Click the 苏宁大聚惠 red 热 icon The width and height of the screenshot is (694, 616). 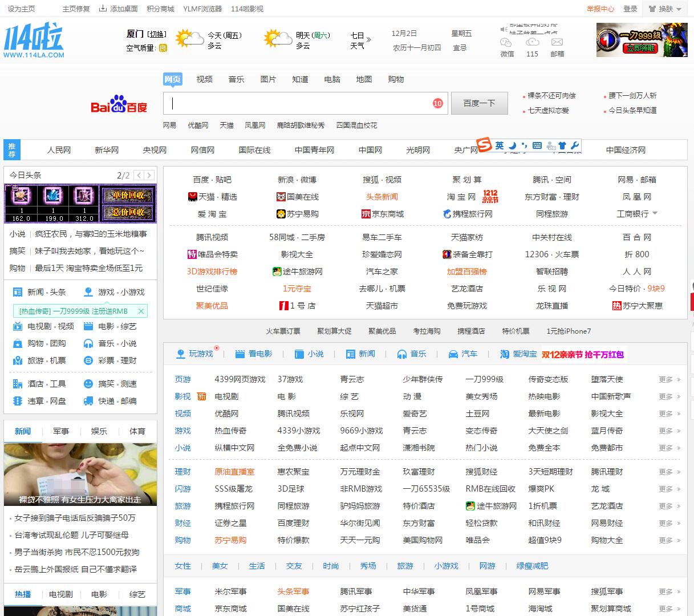pyautogui.click(x=616, y=306)
